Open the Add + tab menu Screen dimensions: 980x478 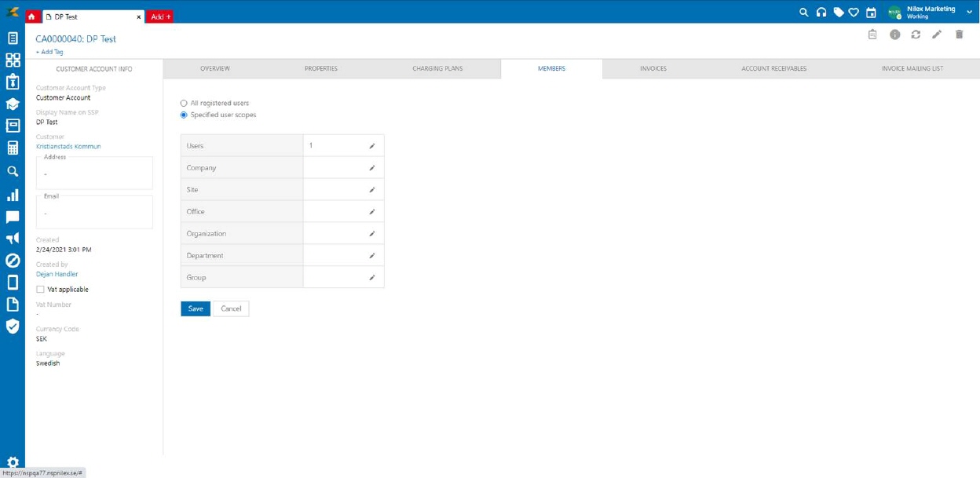click(x=160, y=16)
